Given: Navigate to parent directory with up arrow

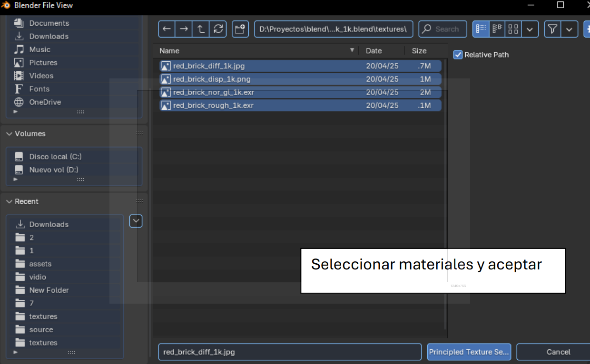Looking at the screenshot, I should coord(200,29).
